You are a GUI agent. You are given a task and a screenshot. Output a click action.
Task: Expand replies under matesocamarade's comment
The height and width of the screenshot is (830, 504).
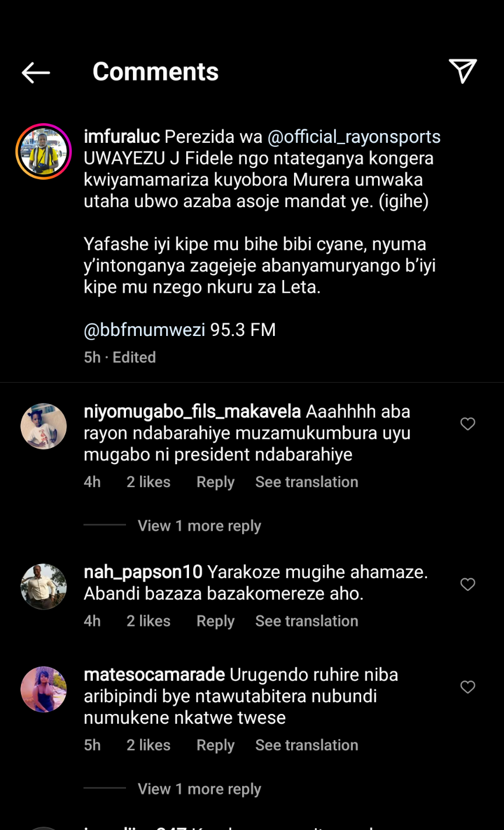click(199, 789)
